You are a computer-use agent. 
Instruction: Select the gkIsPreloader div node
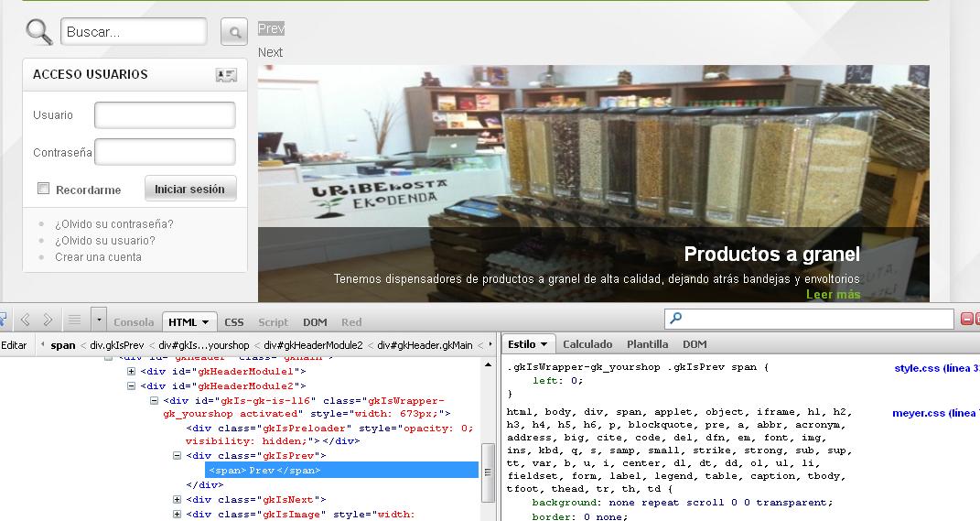click(x=330, y=435)
